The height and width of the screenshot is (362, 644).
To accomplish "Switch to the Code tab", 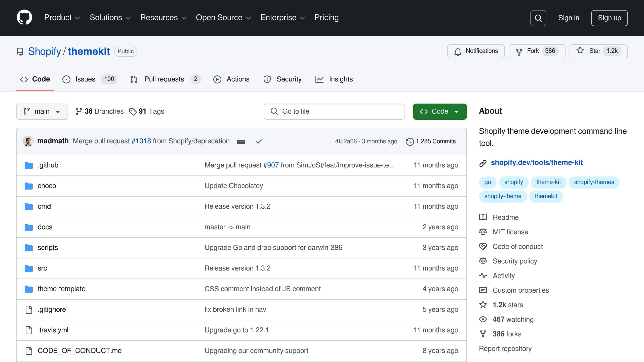I will [35, 79].
